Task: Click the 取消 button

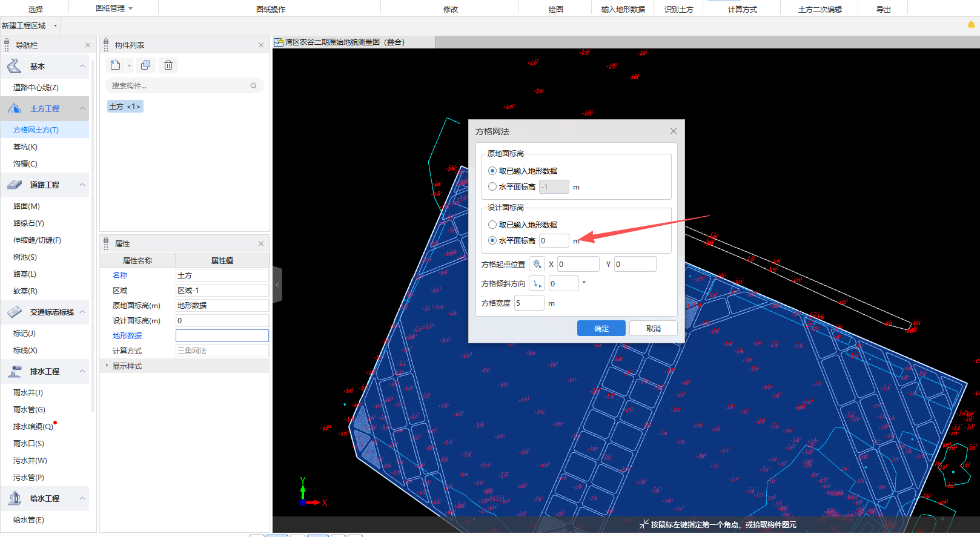Action: [653, 328]
